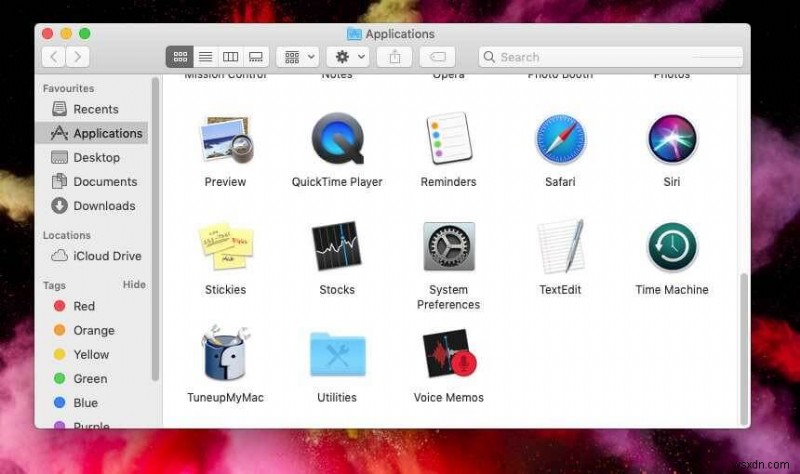Image resolution: width=800 pixels, height=474 pixels.
Task: Switch to gallery view
Action: pos(256,57)
